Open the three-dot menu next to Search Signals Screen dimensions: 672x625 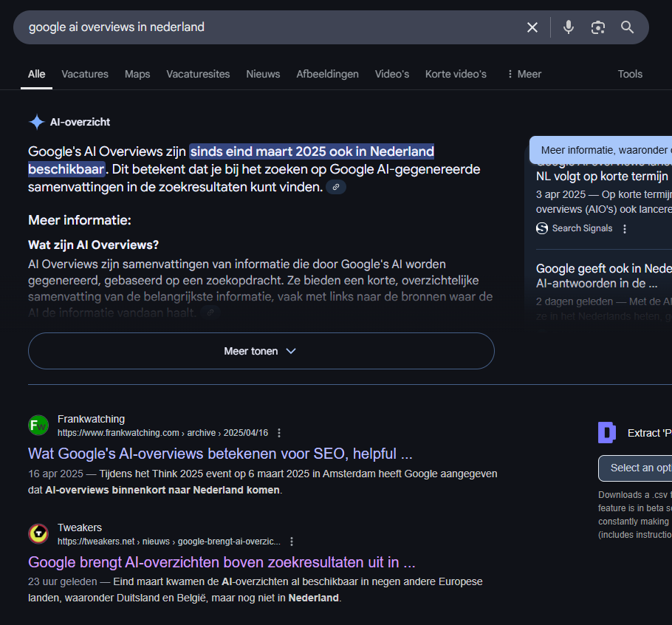coord(625,229)
